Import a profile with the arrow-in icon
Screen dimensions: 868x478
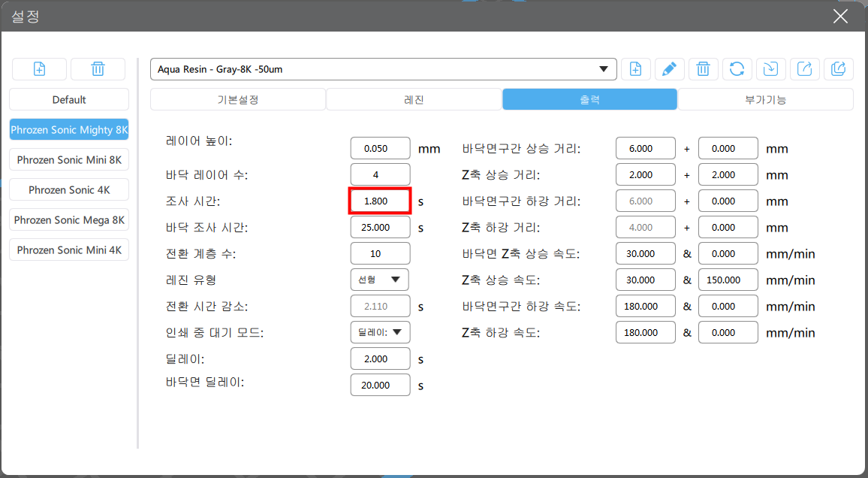pos(770,69)
